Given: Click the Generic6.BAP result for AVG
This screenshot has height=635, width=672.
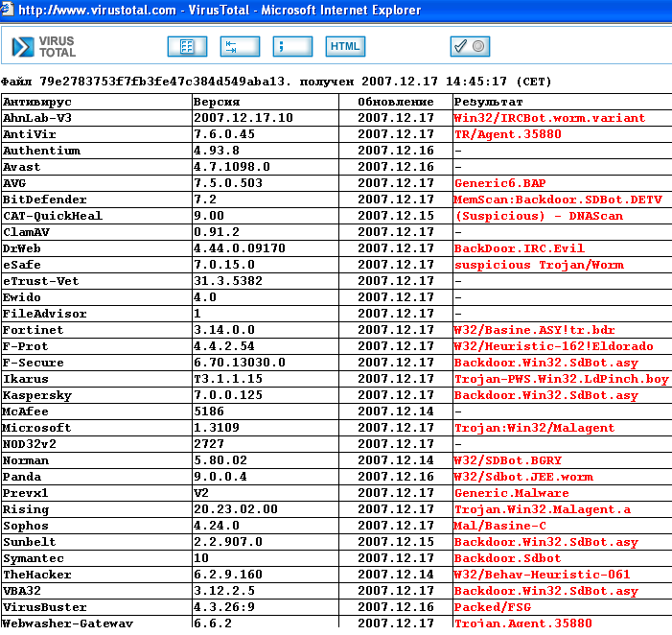Looking at the screenshot, I should click(x=500, y=183).
